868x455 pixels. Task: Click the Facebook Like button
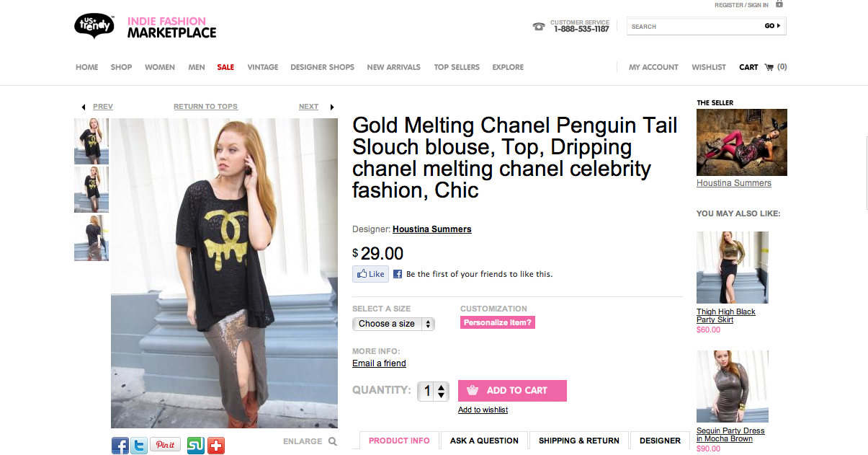pos(370,274)
